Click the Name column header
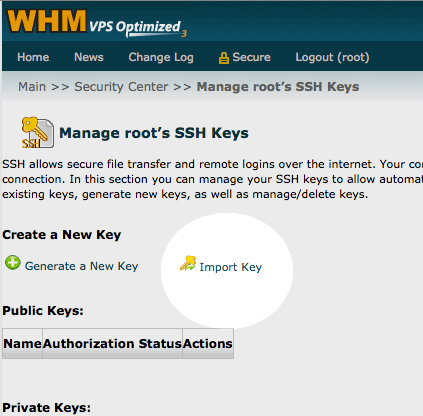 tap(22, 343)
